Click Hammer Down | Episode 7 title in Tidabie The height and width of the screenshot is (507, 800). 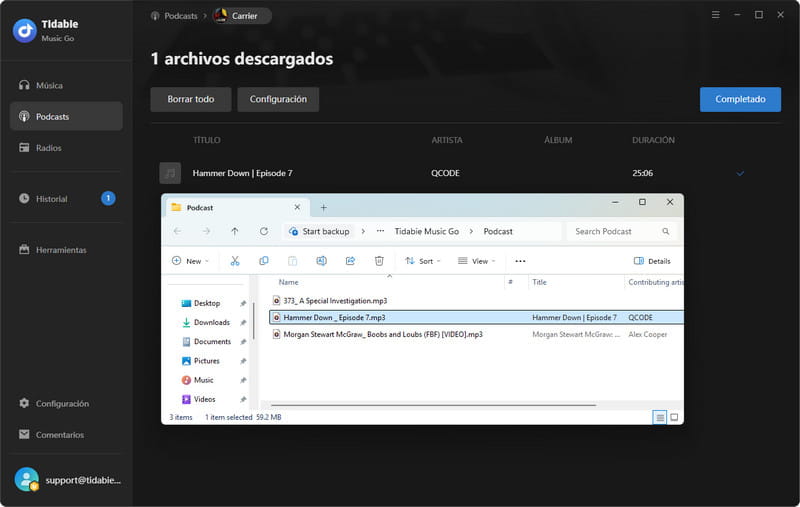tap(242, 173)
